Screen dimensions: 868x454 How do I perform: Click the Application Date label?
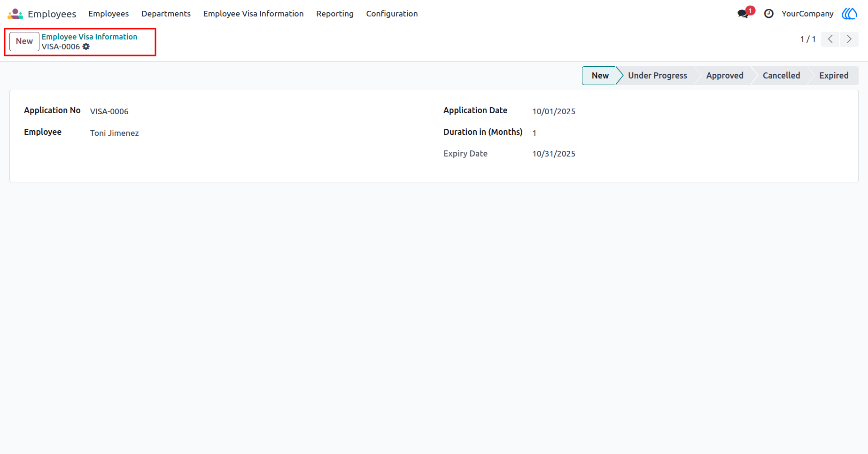point(475,110)
